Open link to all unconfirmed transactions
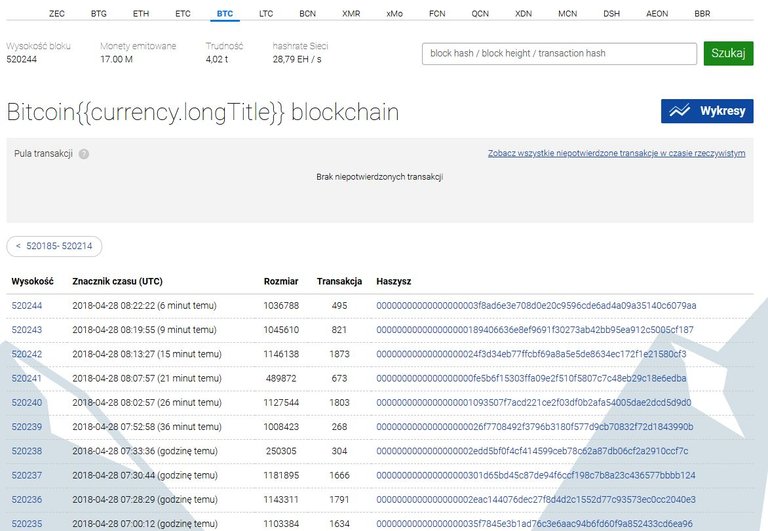This screenshot has width=768, height=531. (616, 153)
